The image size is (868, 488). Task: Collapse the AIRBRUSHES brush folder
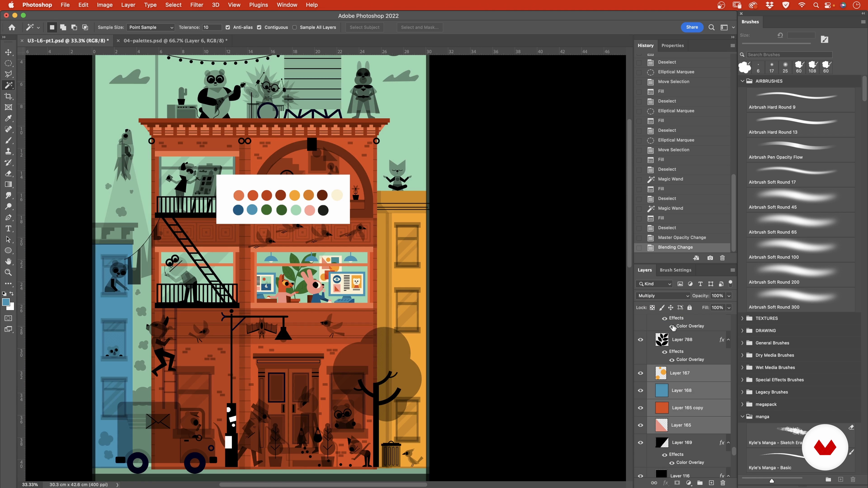(x=742, y=81)
